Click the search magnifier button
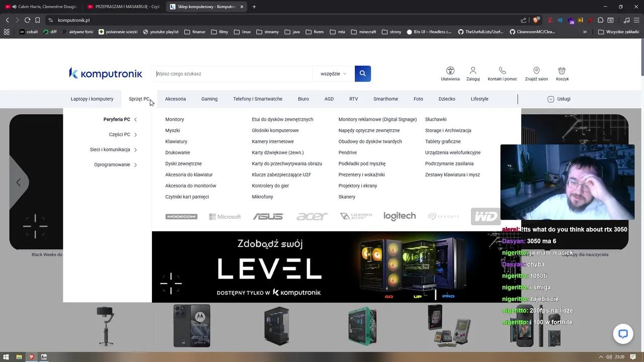The image size is (644, 362). (363, 73)
